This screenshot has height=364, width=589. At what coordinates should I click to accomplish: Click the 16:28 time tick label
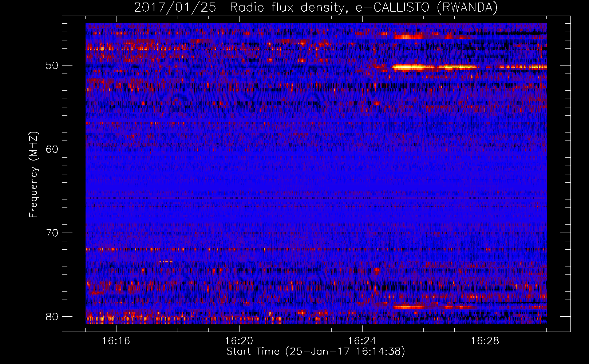pyautogui.click(x=485, y=341)
